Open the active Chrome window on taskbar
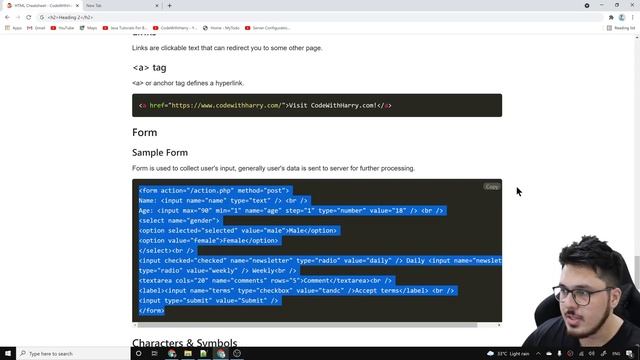The image size is (640, 360). tap(221, 353)
